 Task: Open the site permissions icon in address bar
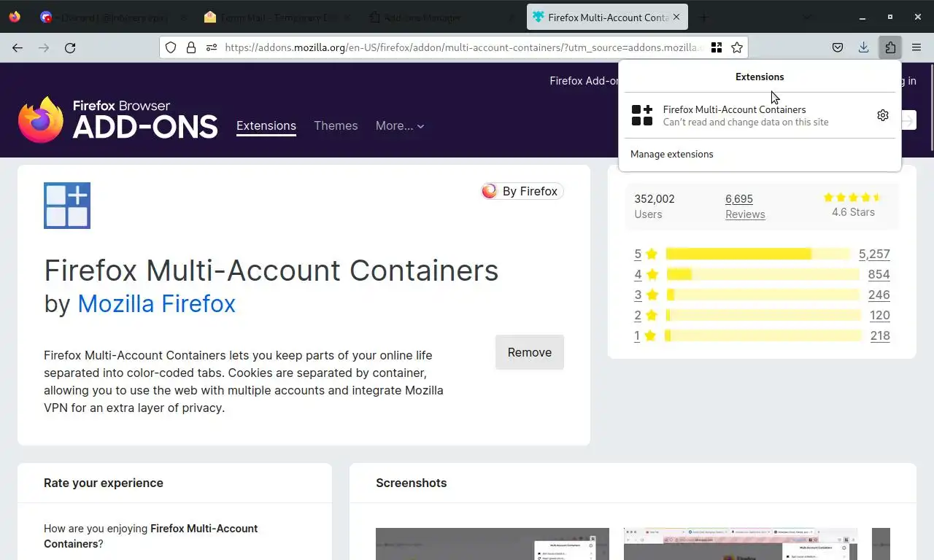(x=212, y=47)
